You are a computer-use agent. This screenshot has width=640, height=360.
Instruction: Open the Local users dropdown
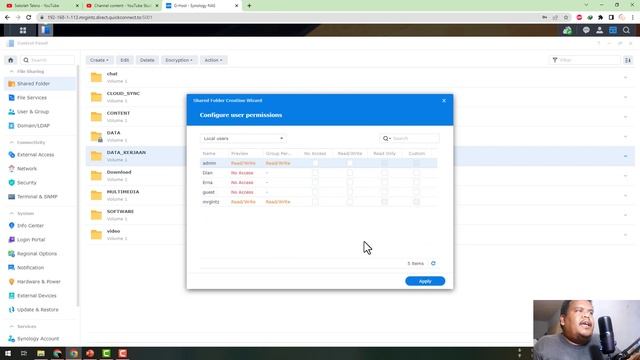tap(243, 138)
